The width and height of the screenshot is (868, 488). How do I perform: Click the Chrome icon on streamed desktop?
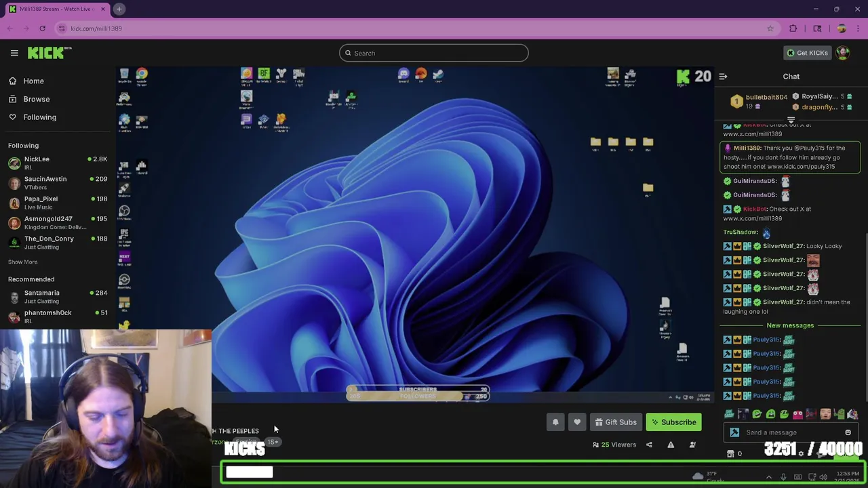(x=142, y=74)
